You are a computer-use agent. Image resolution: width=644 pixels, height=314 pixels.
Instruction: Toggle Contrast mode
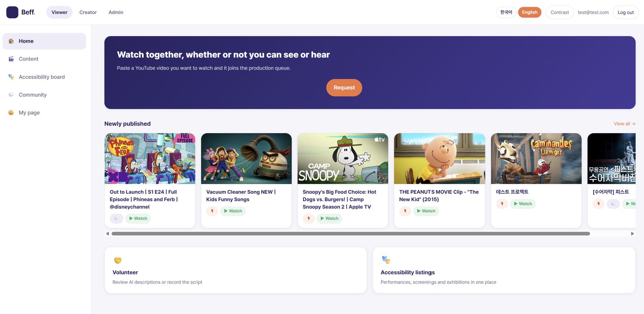[559, 12]
